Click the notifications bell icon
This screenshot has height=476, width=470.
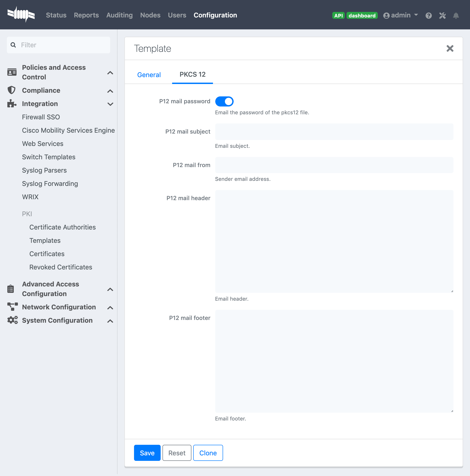tap(456, 16)
